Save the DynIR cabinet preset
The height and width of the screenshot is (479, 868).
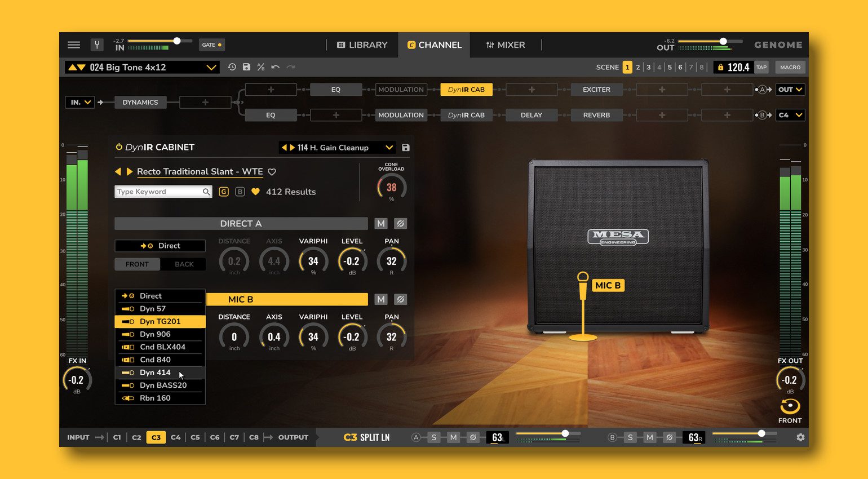(405, 148)
